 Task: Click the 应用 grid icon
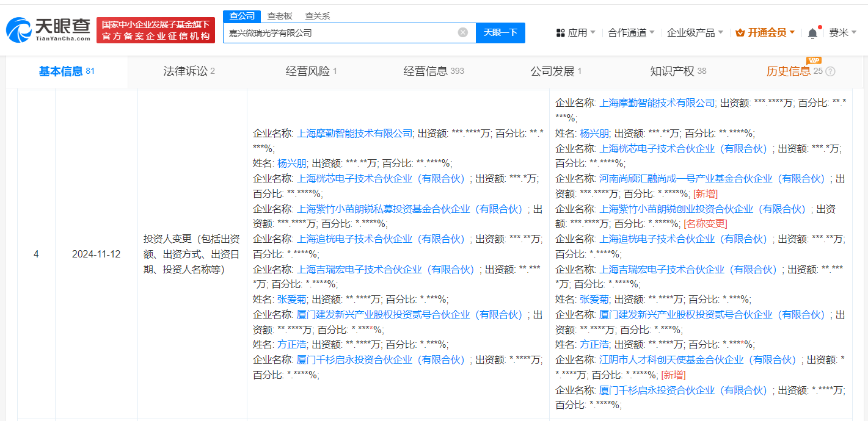tap(560, 33)
